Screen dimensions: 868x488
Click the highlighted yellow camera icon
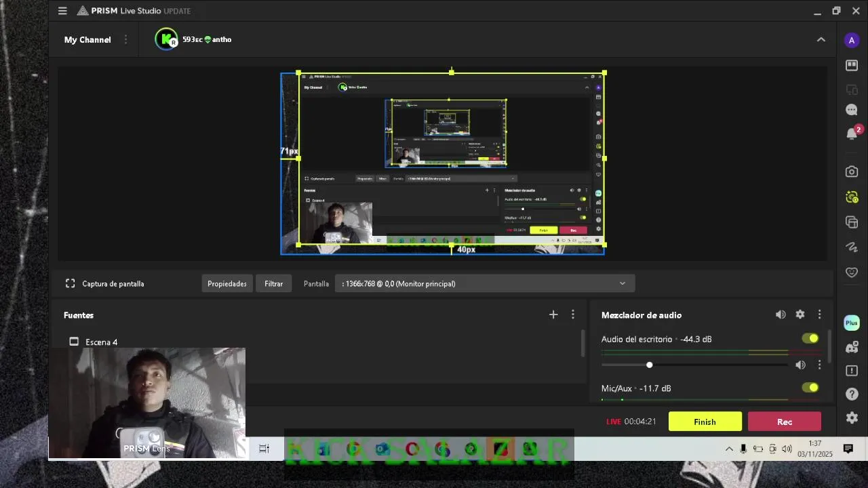coord(852,197)
